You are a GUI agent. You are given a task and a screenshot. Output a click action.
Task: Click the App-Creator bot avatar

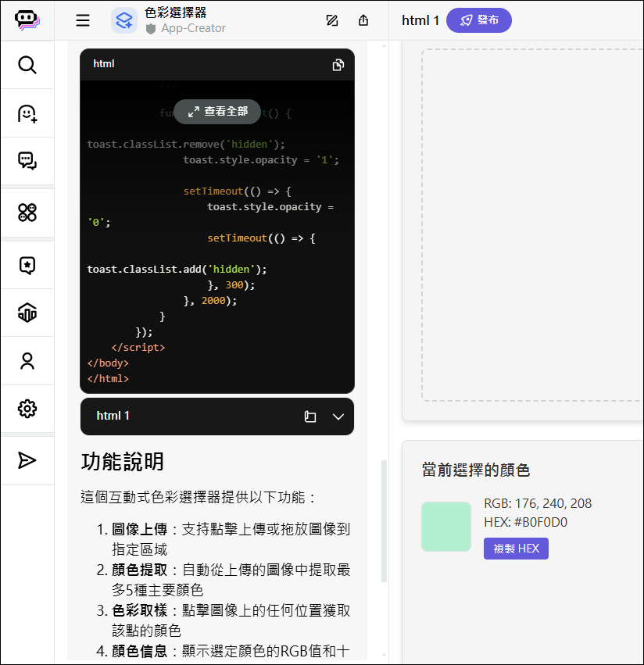coord(124,20)
